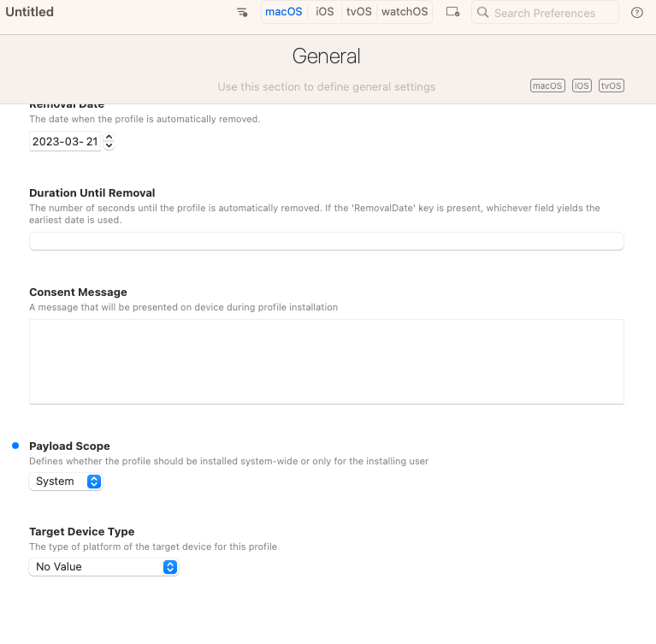Click the Removal Date stepper arrows
Image resolution: width=656 pixels, height=644 pixels.
(x=109, y=142)
